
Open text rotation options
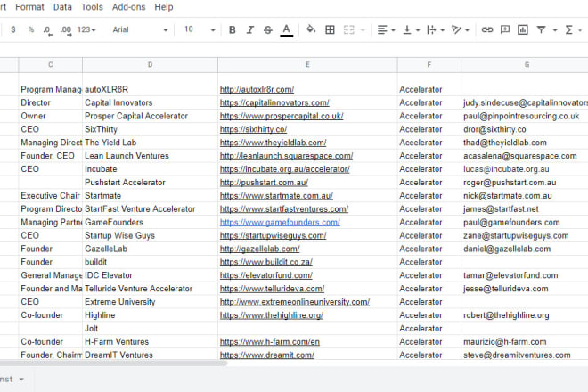pos(456,29)
